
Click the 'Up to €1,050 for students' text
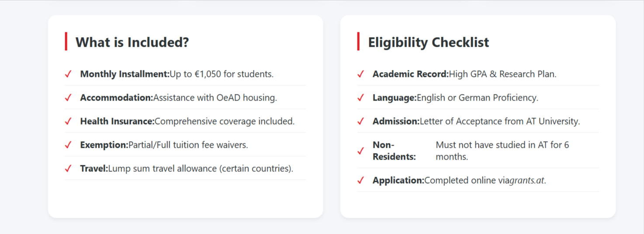coord(222,74)
